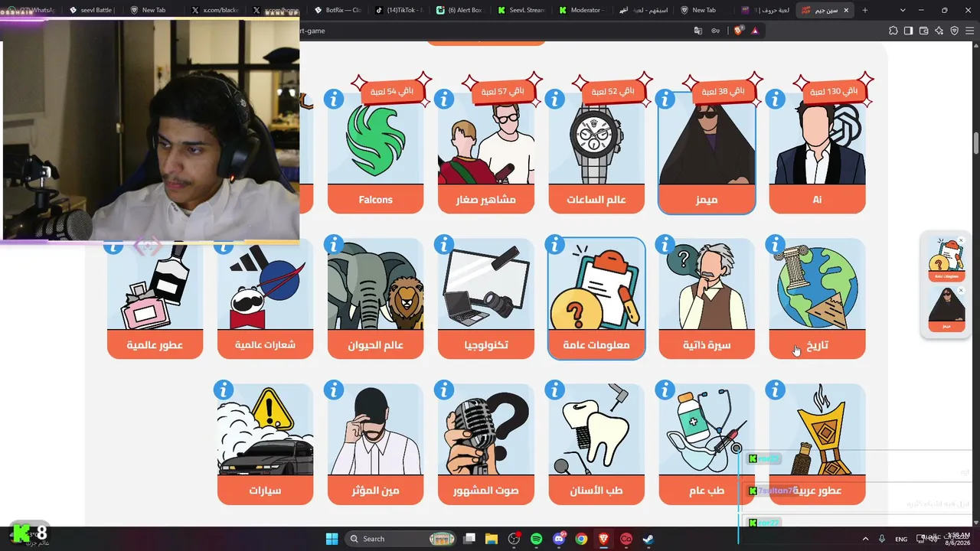
Task: Show info for the ميمز category
Action: (x=665, y=99)
